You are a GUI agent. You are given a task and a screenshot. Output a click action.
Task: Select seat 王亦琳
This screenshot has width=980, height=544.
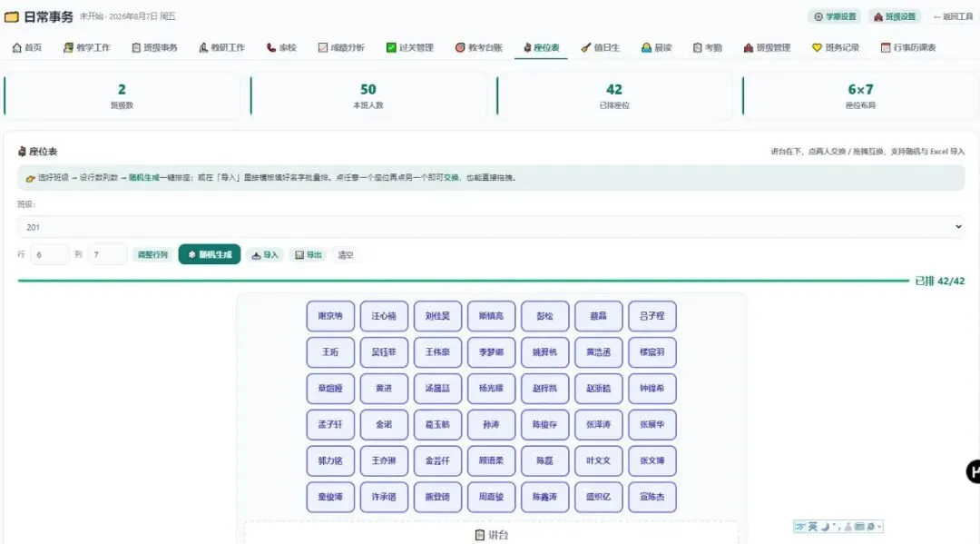[x=384, y=460]
